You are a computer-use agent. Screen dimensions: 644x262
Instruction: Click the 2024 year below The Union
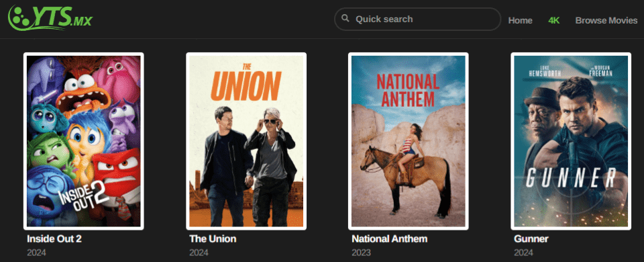click(199, 252)
